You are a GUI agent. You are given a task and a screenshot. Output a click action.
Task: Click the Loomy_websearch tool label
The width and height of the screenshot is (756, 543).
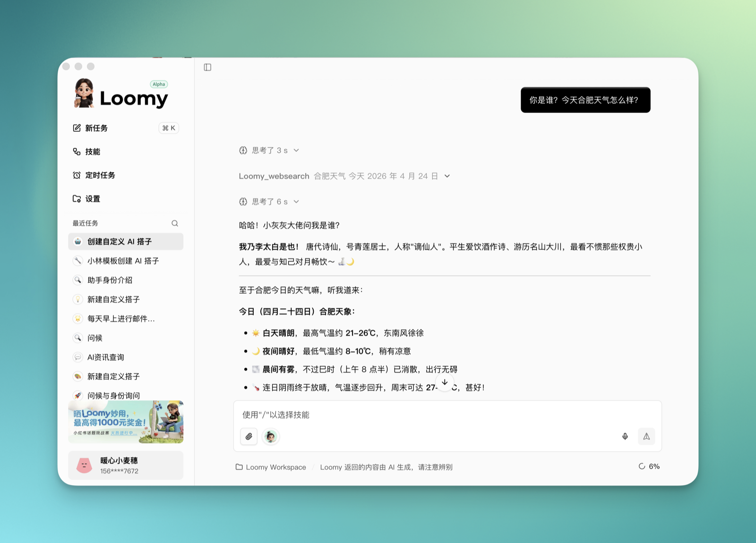coord(274,176)
